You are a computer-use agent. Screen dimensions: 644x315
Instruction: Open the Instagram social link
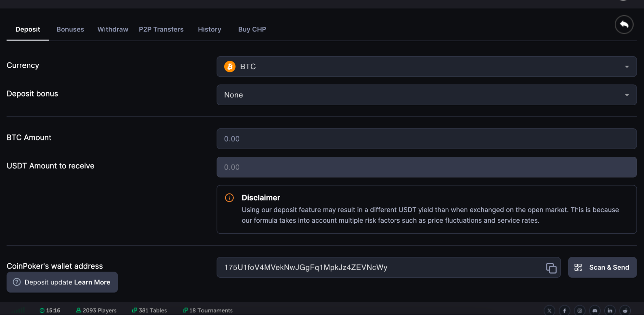click(x=580, y=310)
